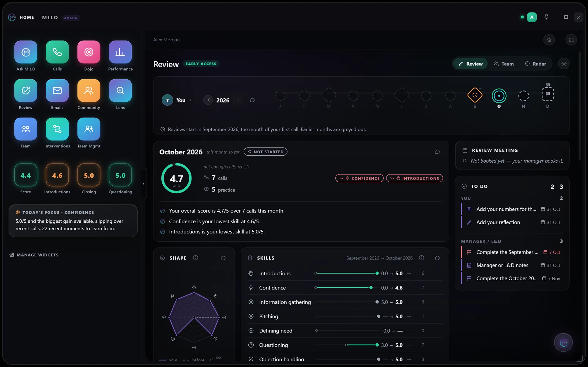Open the Performance app icon

point(120,52)
